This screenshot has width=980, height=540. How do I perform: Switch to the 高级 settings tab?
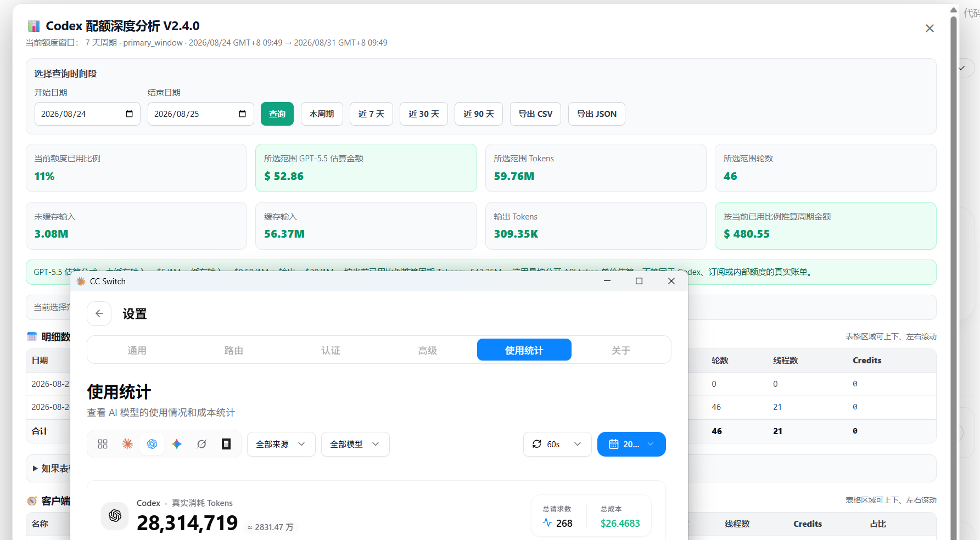click(427, 350)
